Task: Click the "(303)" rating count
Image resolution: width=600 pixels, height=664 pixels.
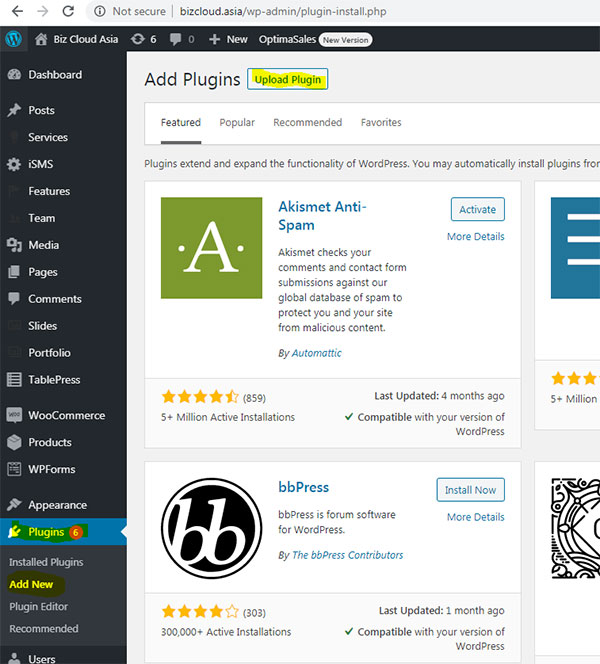Action: (254, 613)
